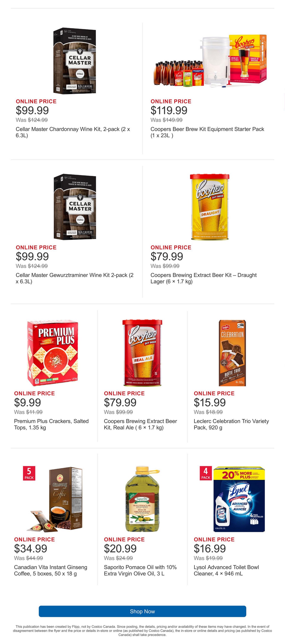The width and height of the screenshot is (285, 644).
Task: Click the blue Shop Now button
Action: pyautogui.click(x=142, y=611)
